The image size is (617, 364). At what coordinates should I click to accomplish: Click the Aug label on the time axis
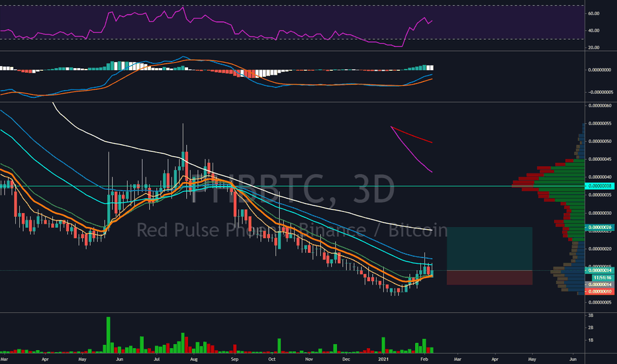point(193,359)
